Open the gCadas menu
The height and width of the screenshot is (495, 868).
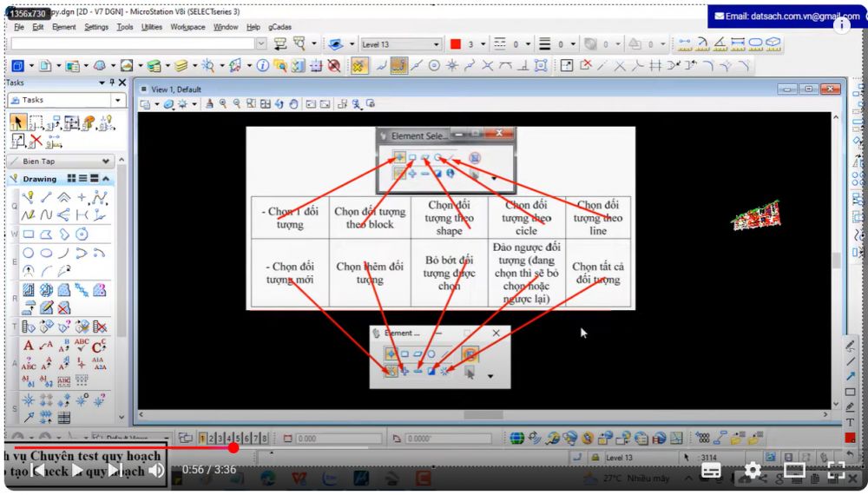coord(279,27)
